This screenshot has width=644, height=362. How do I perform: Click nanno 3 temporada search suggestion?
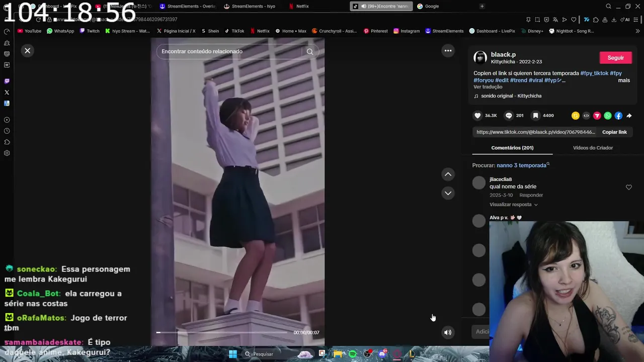coord(521,165)
